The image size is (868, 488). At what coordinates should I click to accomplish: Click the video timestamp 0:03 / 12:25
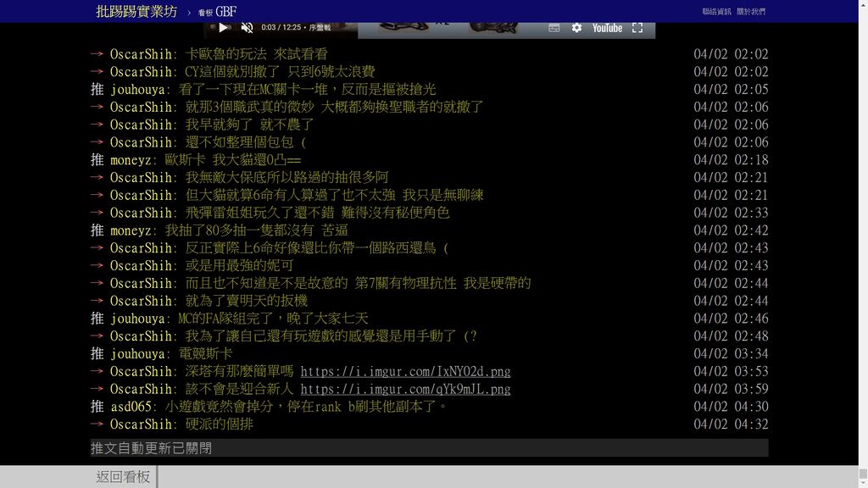point(281,28)
